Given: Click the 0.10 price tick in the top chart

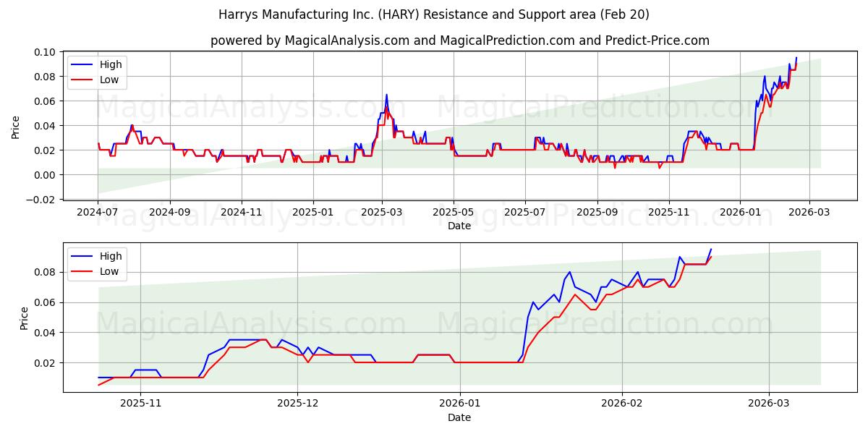Looking at the screenshot, I should click(x=46, y=52).
